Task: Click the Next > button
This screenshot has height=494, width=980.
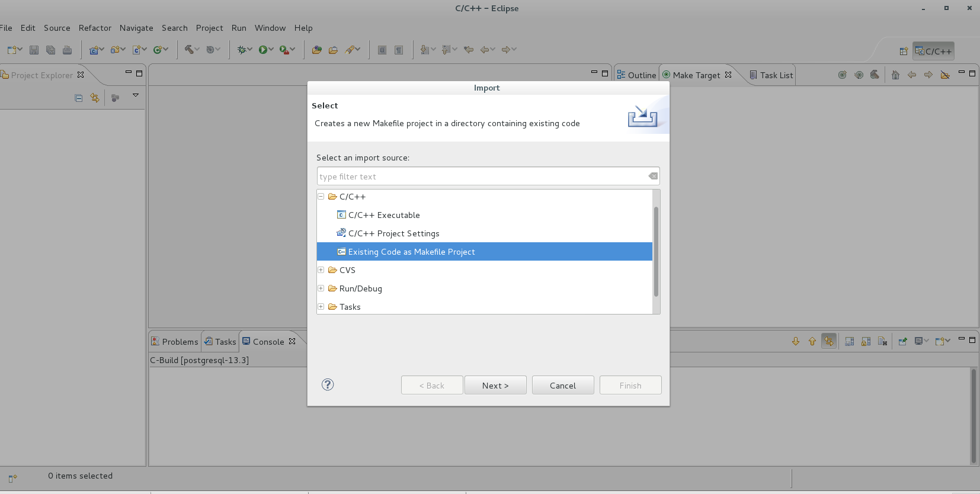Action: pyautogui.click(x=495, y=385)
